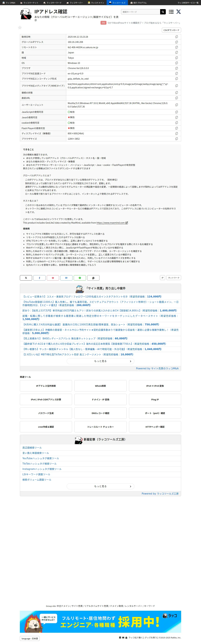This screenshot has height=644, width=201.
Task: Copy the ブラウザ Chrome value
Action: pos(177,68)
